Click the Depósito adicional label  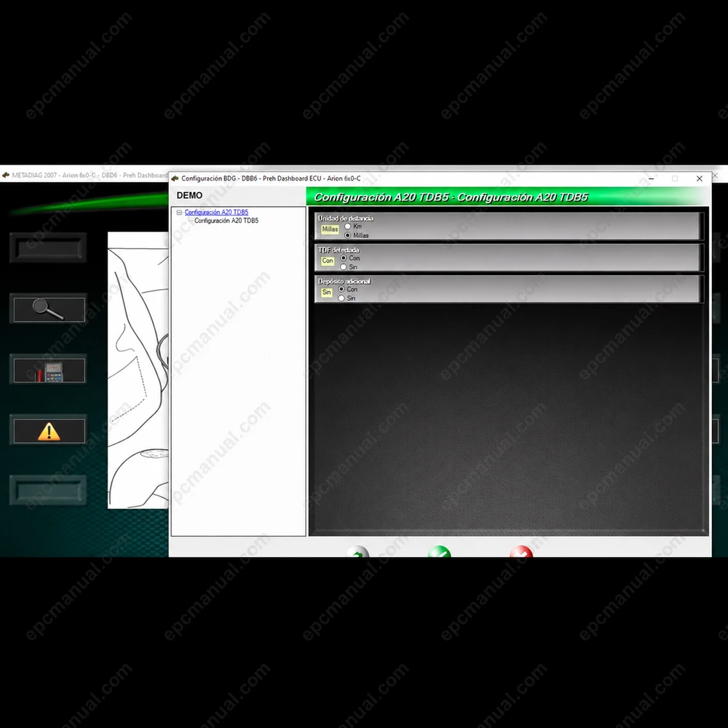click(344, 281)
